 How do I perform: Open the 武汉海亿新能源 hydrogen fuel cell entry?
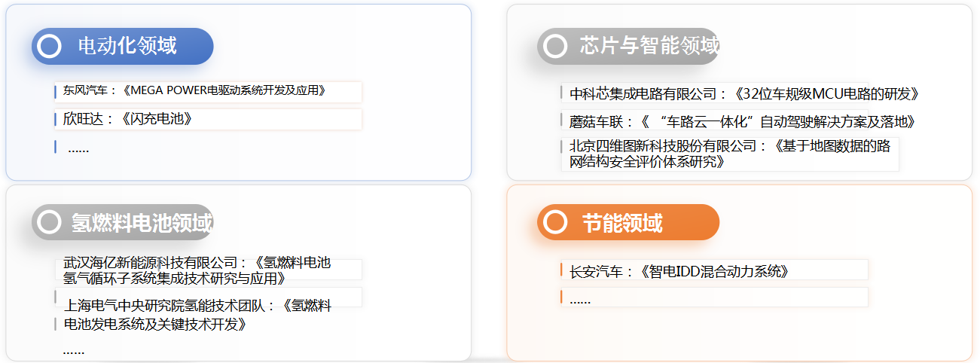[x=197, y=270]
